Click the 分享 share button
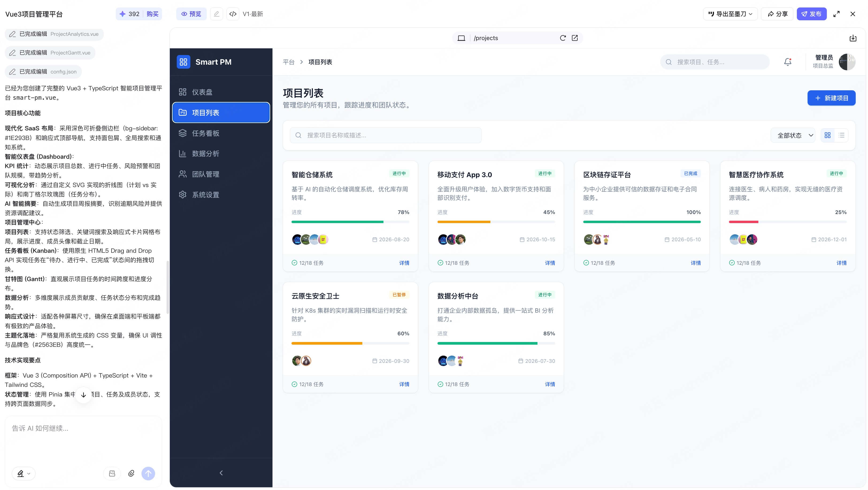Image resolution: width=868 pixels, height=490 pixels. pyautogui.click(x=777, y=14)
